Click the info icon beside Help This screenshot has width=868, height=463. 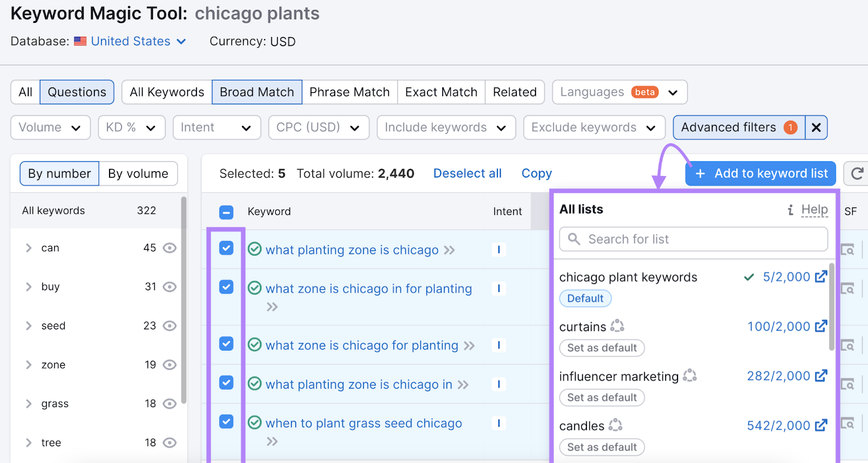tap(790, 210)
